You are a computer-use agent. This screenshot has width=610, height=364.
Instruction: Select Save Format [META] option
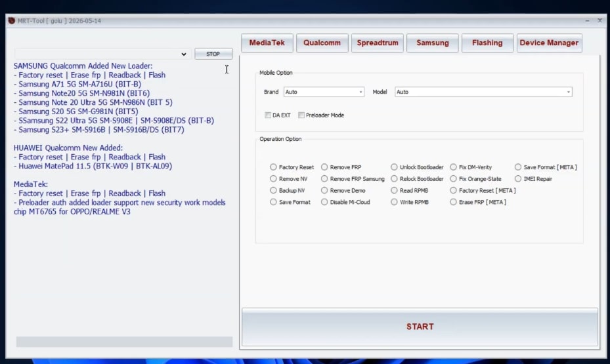tap(518, 167)
